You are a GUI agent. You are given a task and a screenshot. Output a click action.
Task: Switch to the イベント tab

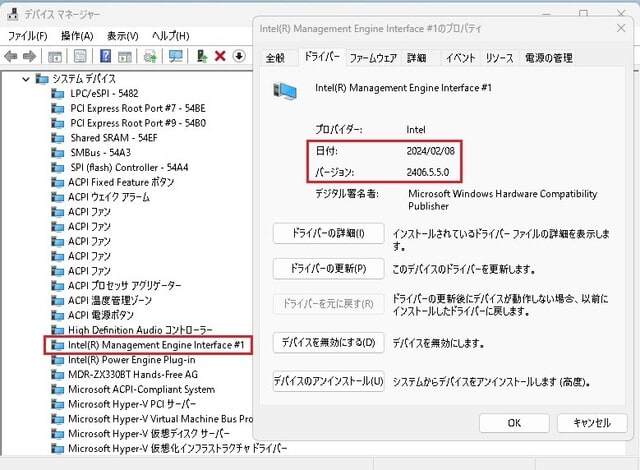(460, 58)
